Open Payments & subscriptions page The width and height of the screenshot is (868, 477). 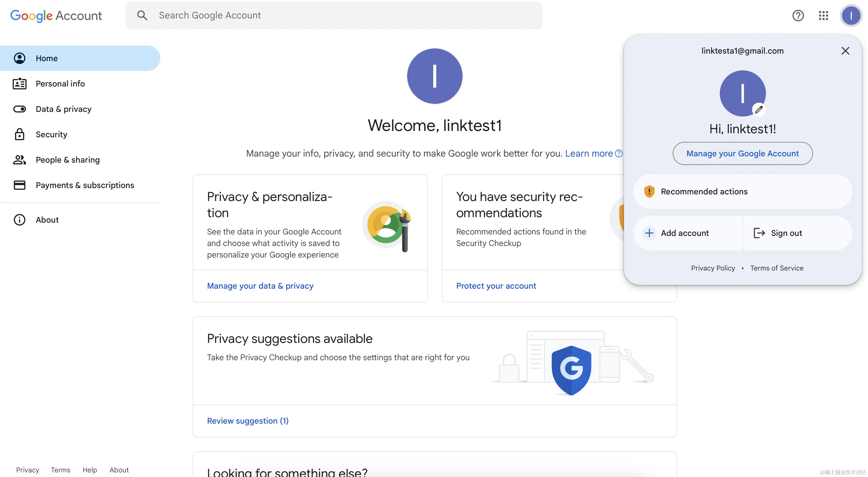[x=84, y=185]
